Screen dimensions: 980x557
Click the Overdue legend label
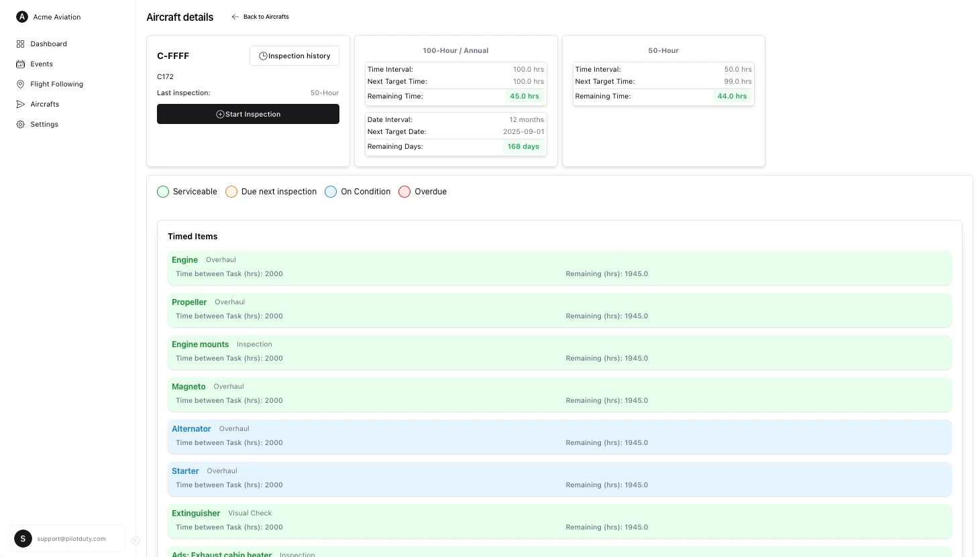click(x=431, y=192)
